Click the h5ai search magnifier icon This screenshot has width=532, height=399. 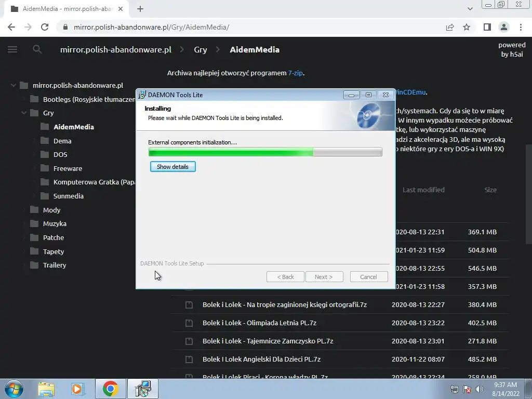(37, 49)
